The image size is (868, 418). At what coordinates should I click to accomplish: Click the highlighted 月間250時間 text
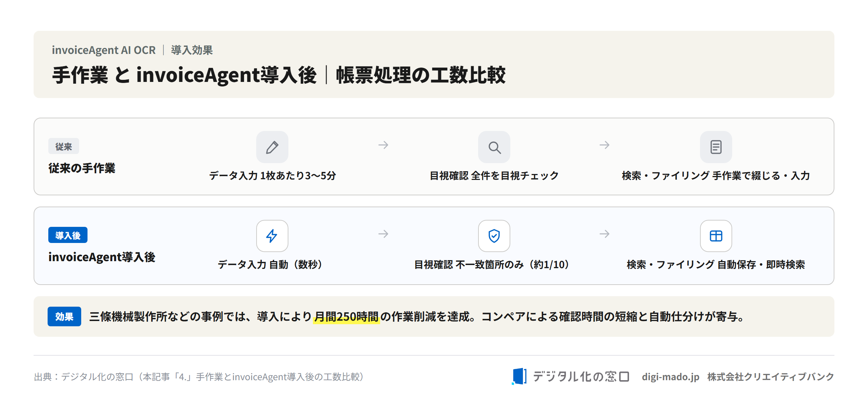pyautogui.click(x=346, y=317)
